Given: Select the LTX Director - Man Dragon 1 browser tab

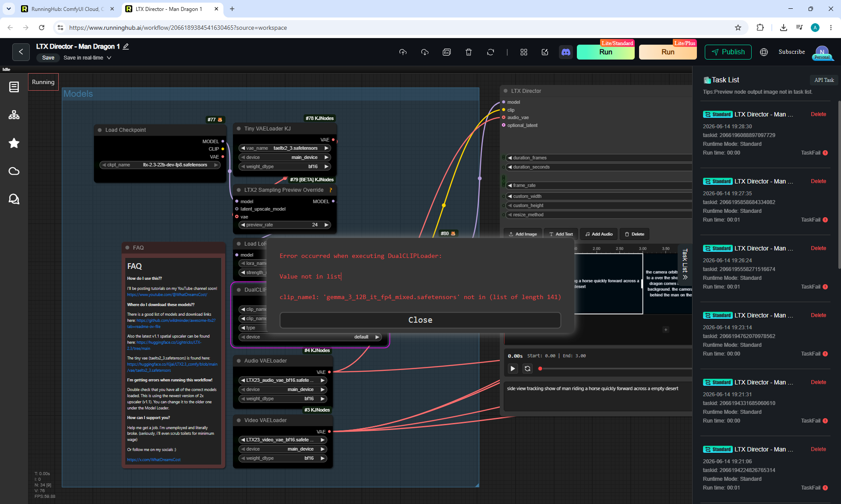Looking at the screenshot, I should pyautogui.click(x=169, y=9).
